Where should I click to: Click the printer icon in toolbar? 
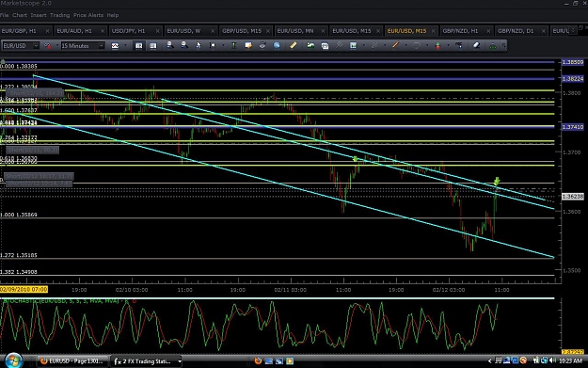[x=262, y=45]
